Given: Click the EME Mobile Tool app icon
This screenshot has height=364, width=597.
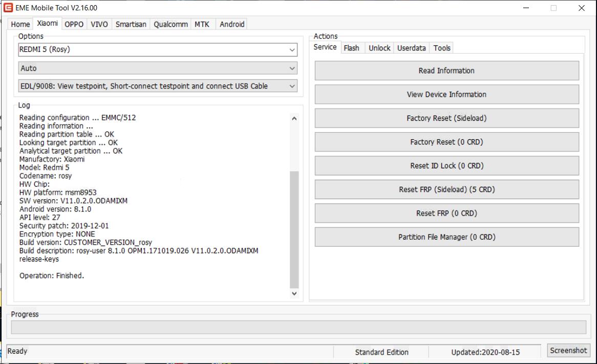Looking at the screenshot, I should click(8, 8).
